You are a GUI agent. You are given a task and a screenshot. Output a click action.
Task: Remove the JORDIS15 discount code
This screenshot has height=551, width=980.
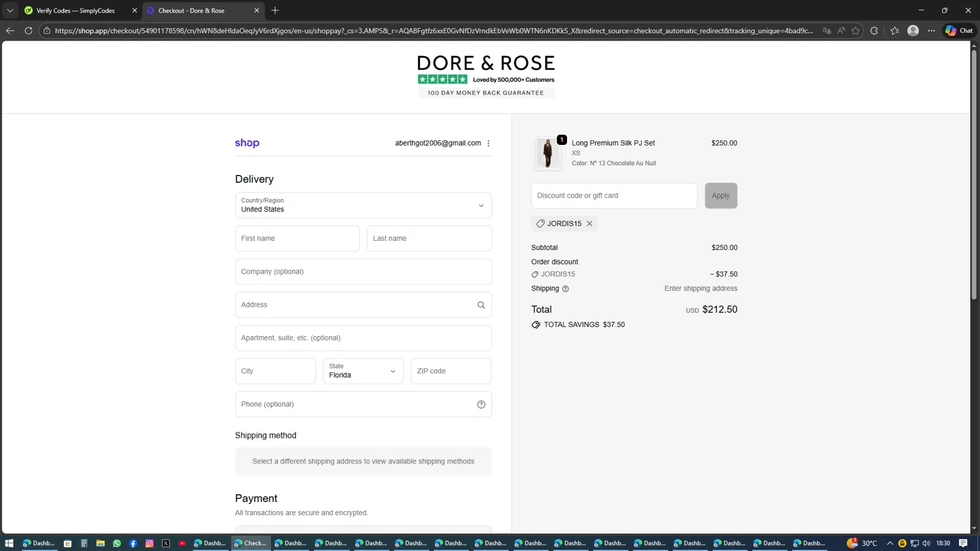589,223
